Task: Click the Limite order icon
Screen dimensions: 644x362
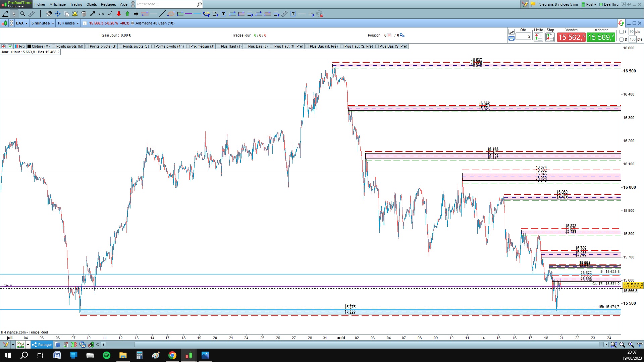Action: 538,38
